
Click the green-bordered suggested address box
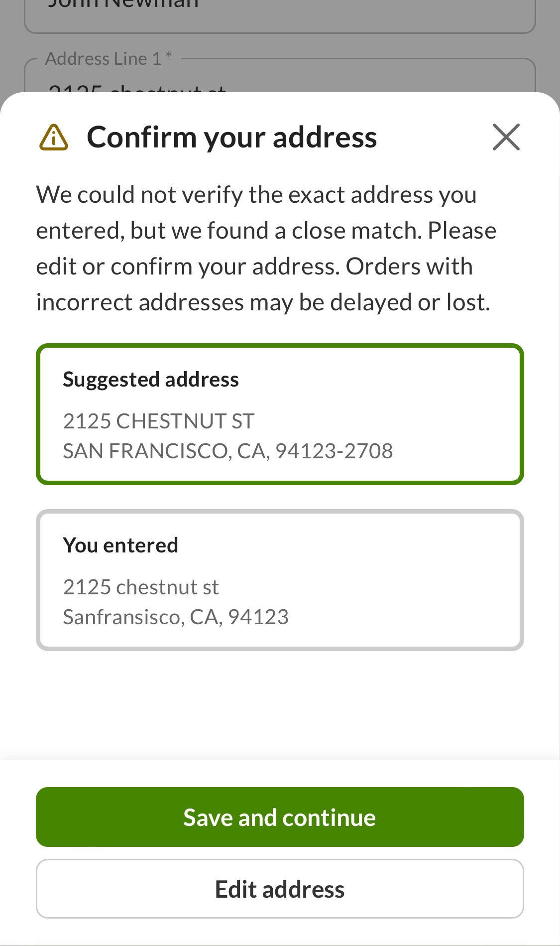click(x=280, y=412)
